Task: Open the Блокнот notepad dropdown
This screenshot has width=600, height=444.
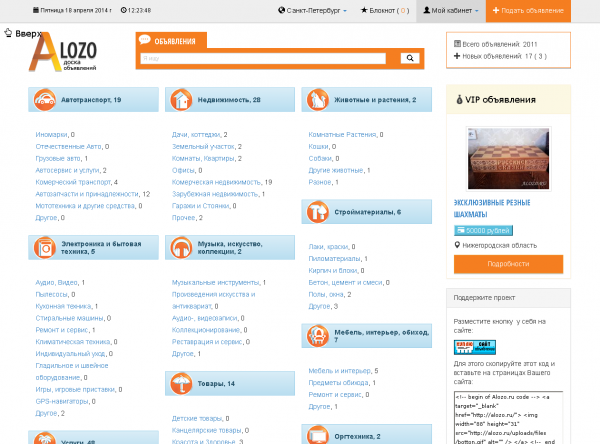Action: tap(380, 10)
